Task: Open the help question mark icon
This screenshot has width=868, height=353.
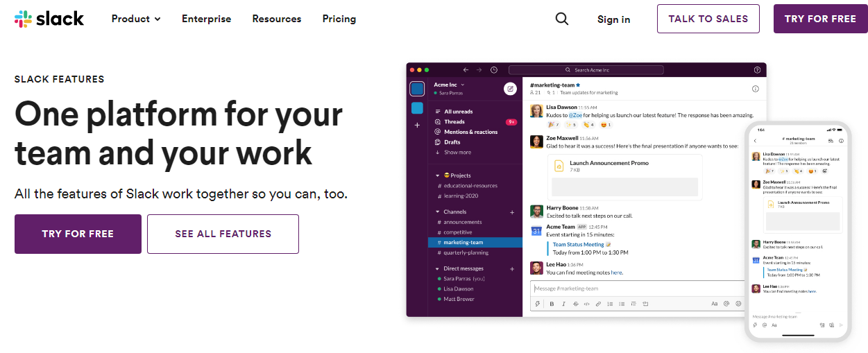Action: coord(757,70)
